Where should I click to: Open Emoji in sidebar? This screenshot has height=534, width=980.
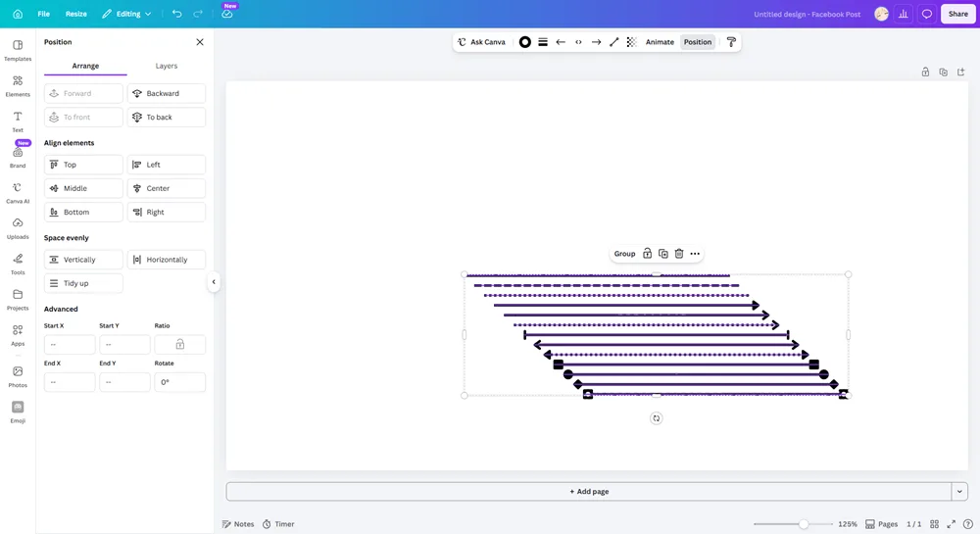(18, 413)
